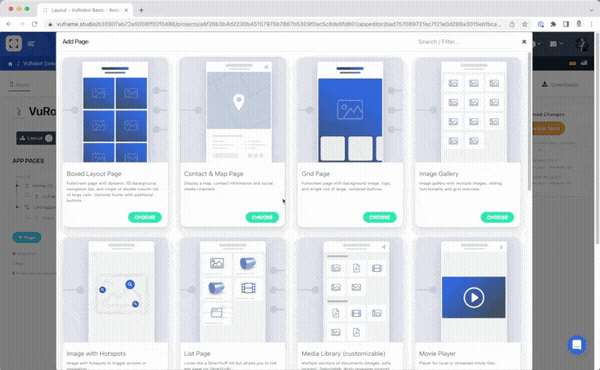Open the extensions puzzle icon
This screenshot has height=370, width=600.
point(553,24)
